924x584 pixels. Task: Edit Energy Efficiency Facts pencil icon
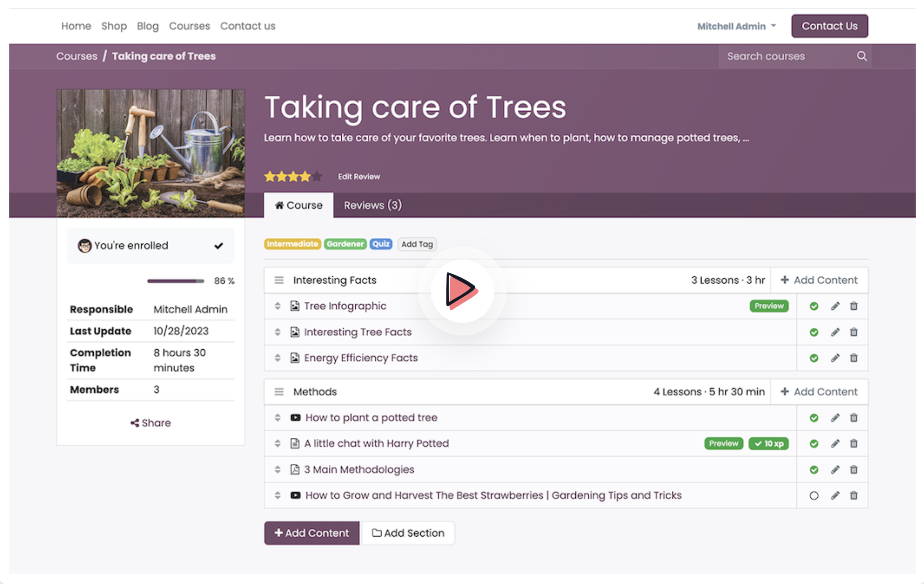(835, 358)
